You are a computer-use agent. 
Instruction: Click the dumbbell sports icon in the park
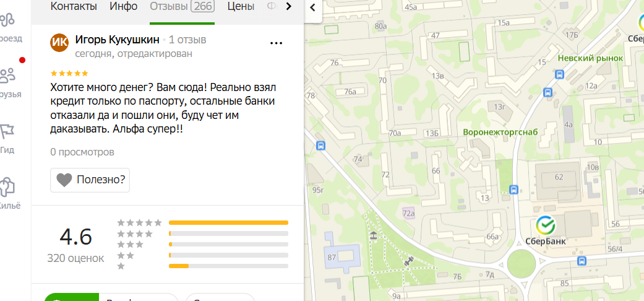tap(409, 261)
